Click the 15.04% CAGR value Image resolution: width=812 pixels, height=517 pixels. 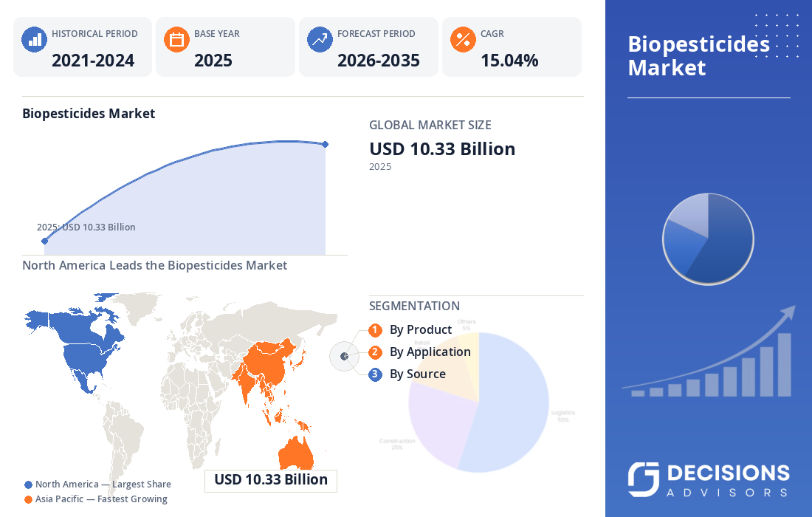[x=509, y=61]
